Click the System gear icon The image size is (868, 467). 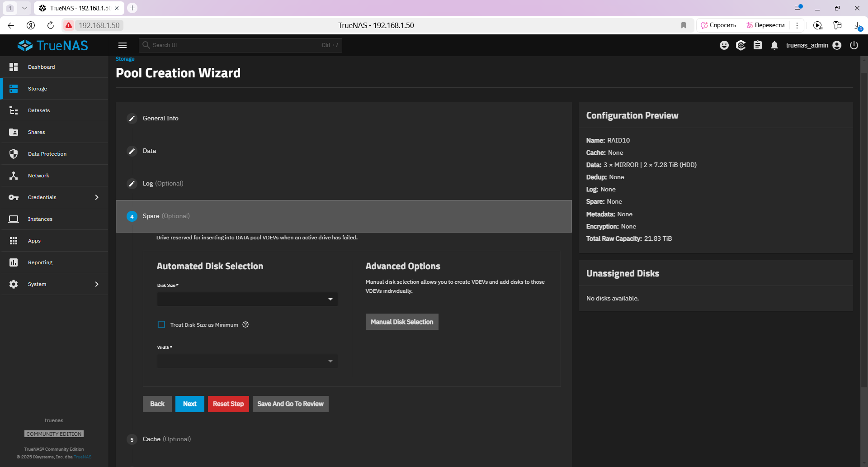tap(14, 284)
